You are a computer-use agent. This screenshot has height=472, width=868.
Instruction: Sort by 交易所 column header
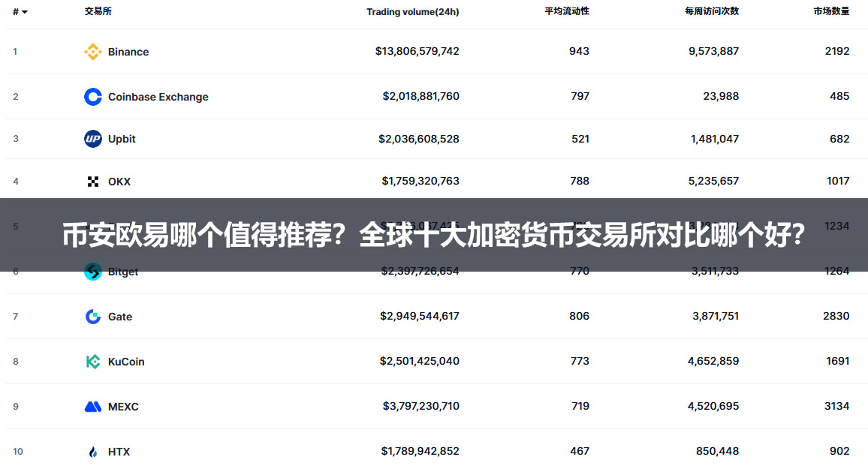(x=98, y=11)
